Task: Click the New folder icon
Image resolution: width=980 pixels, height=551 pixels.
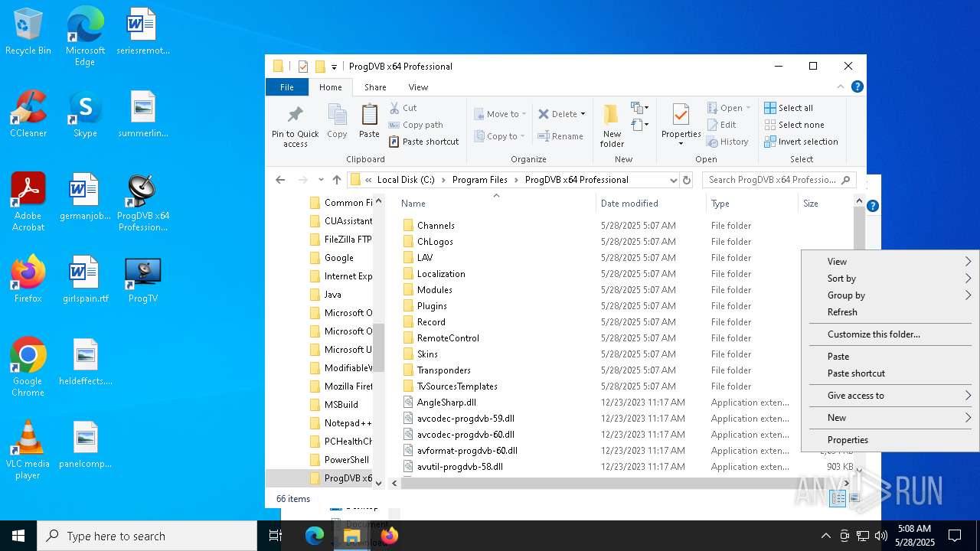Action: [612, 115]
